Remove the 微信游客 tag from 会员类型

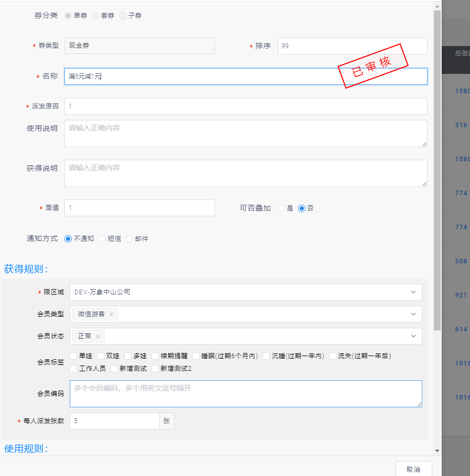click(x=112, y=314)
